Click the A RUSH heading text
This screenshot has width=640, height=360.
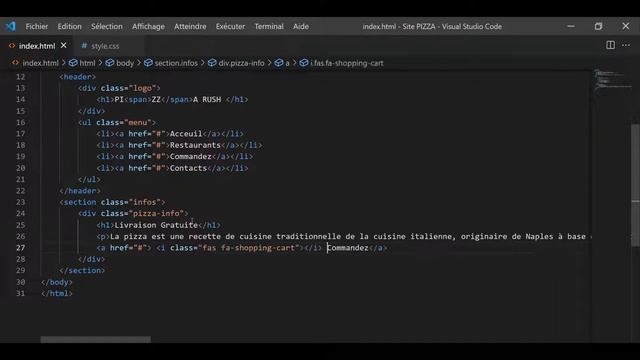coord(207,100)
